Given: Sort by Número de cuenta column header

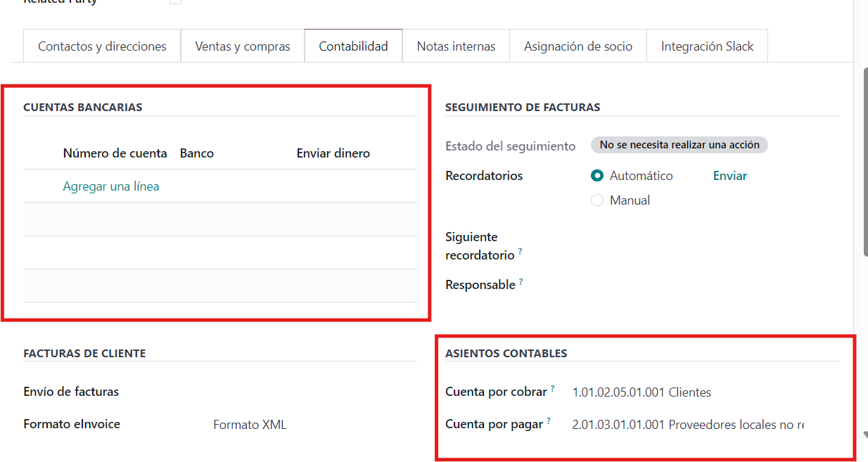Looking at the screenshot, I should coord(115,153).
